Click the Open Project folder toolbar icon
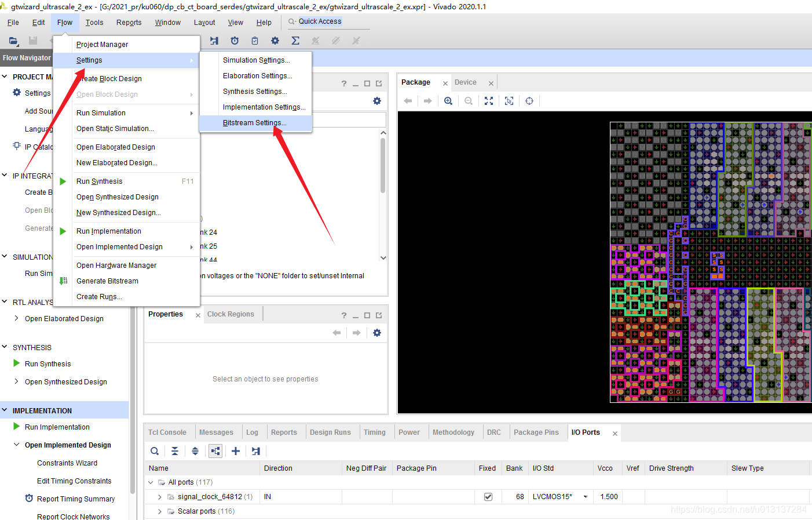Viewport: 812px width, 520px height. [13, 41]
